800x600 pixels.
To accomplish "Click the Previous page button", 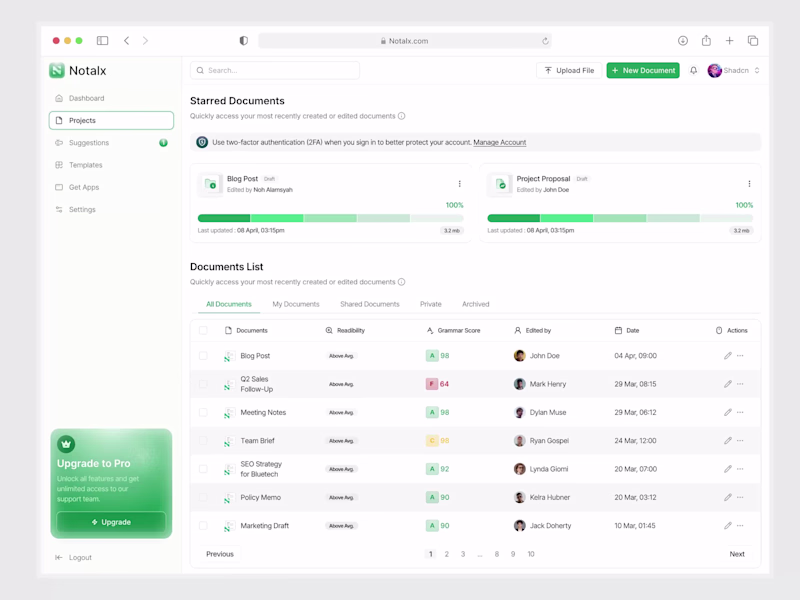I will 220,554.
